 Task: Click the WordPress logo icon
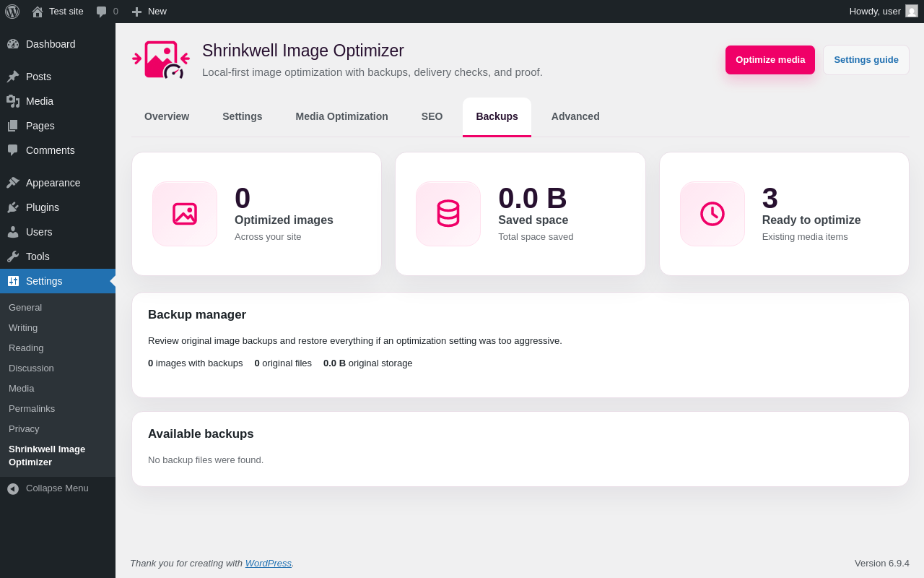(x=12, y=12)
